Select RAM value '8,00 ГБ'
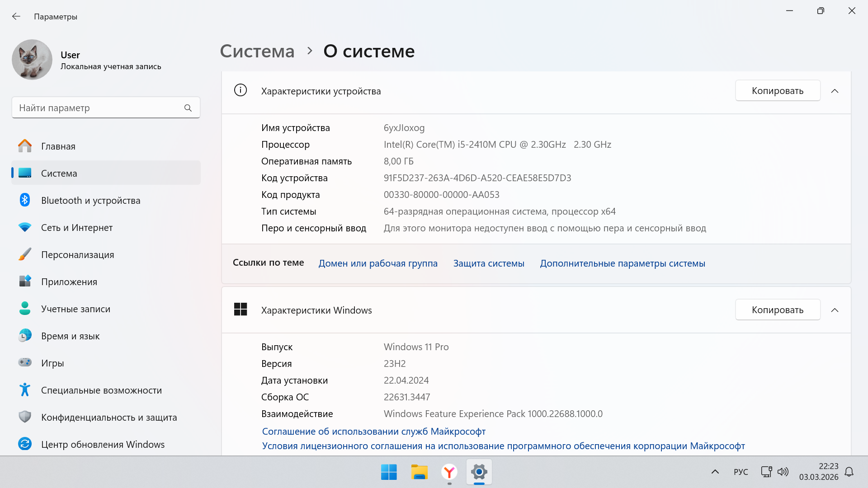Screen dimensions: 868x488 [399, 161]
